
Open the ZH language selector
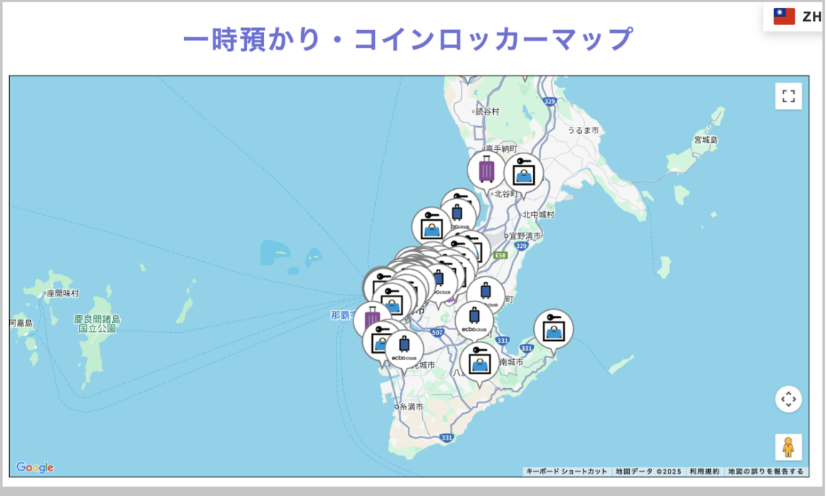click(797, 16)
